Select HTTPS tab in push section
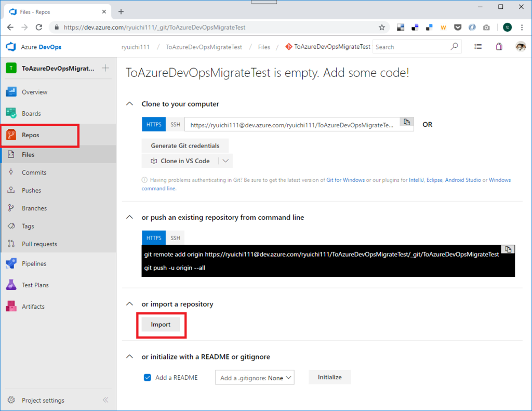 point(154,238)
